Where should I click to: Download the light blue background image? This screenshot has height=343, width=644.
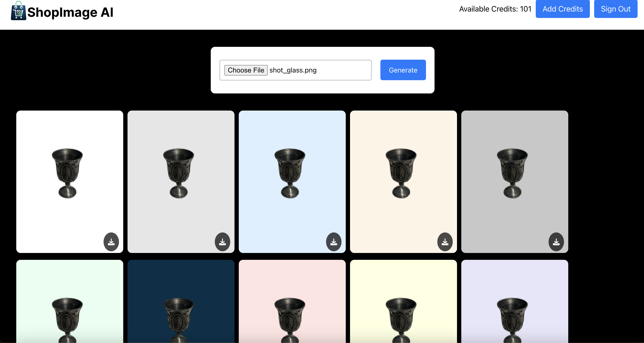click(x=334, y=242)
